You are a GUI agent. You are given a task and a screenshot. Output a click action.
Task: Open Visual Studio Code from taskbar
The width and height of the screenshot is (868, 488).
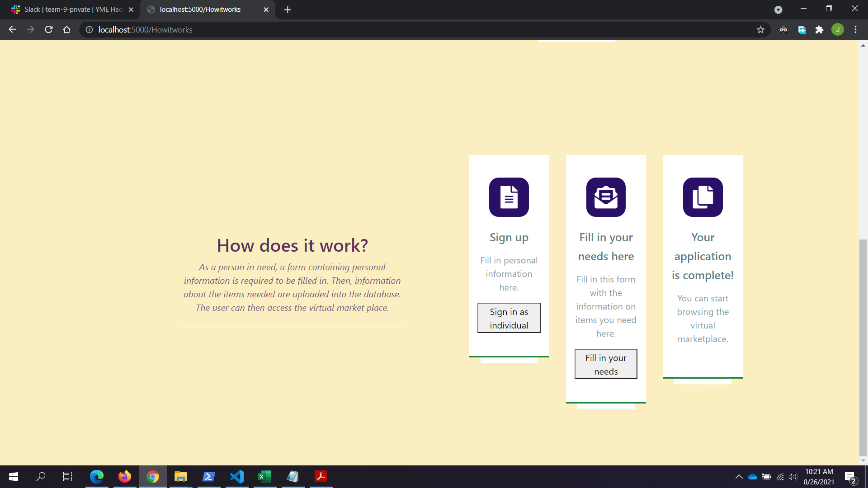pyautogui.click(x=236, y=476)
